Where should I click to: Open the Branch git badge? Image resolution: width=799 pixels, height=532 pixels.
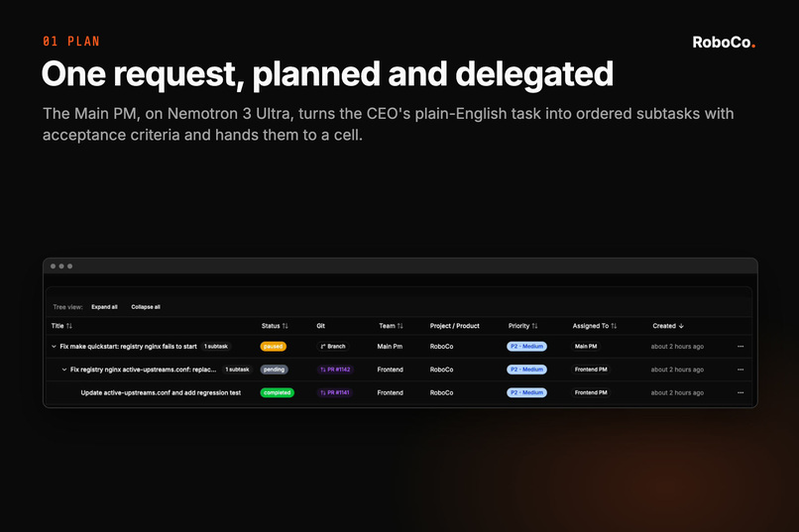[333, 346]
